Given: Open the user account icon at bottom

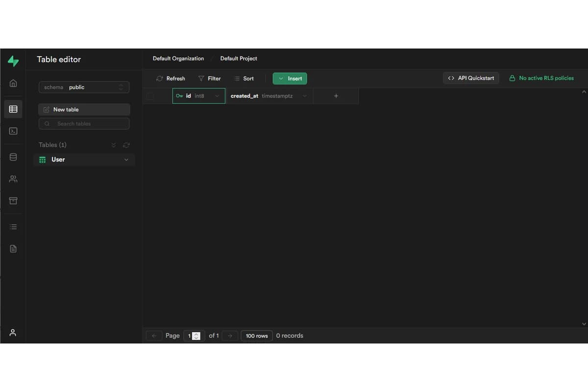Looking at the screenshot, I should [13, 333].
